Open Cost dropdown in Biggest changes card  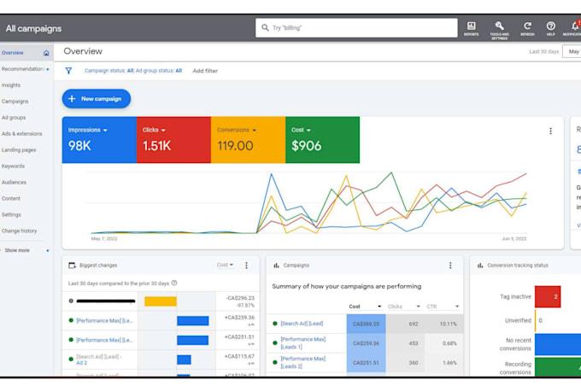[x=225, y=265]
